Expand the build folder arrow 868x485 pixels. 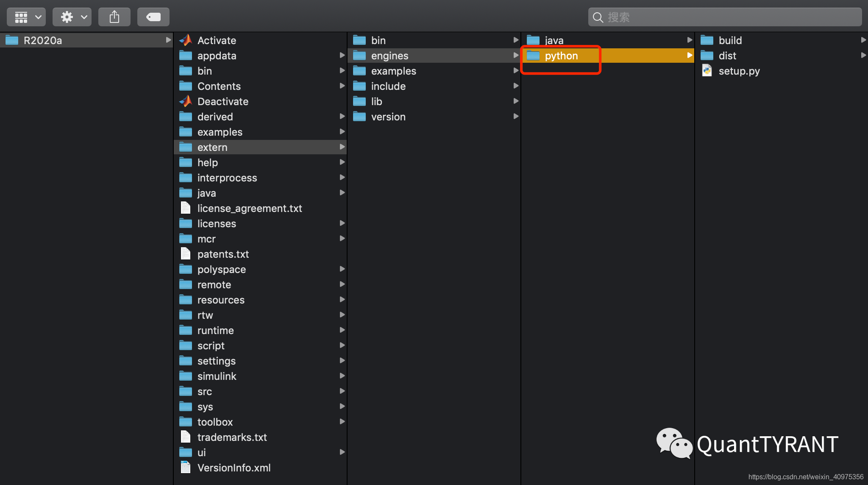pos(863,40)
